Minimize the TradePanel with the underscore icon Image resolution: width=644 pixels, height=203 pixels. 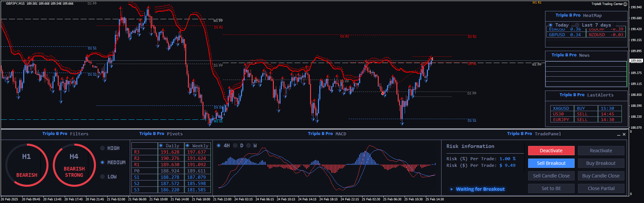point(619,135)
